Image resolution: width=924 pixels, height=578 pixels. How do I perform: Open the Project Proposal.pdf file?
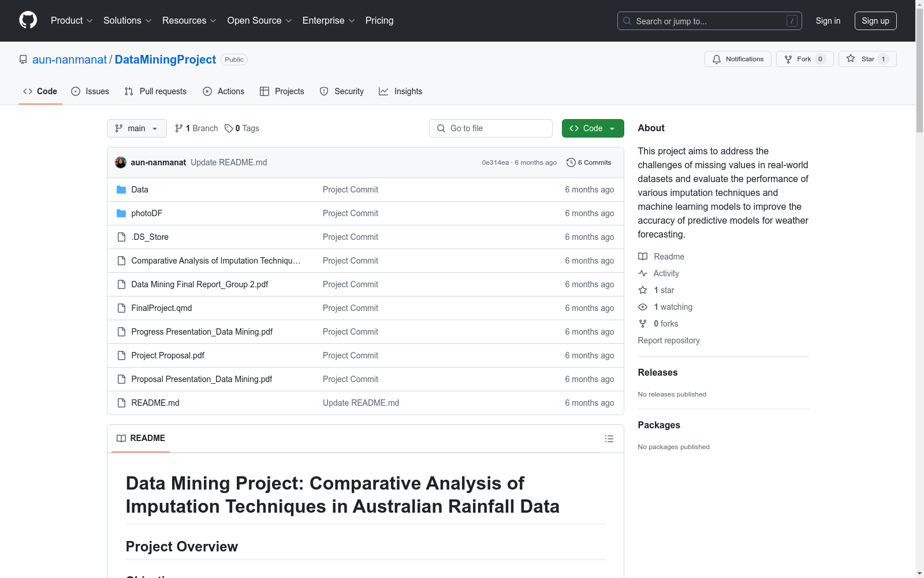pos(168,355)
